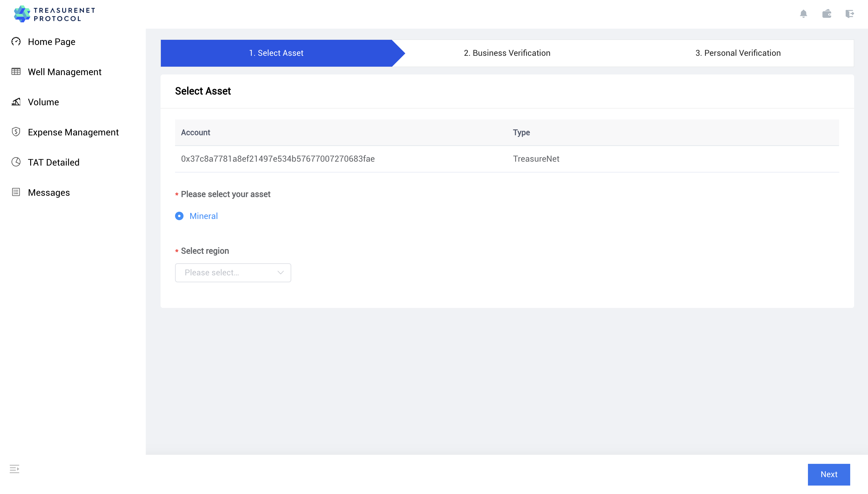Open Messages from sidebar
Image resolution: width=868 pixels, height=494 pixels.
coord(49,193)
